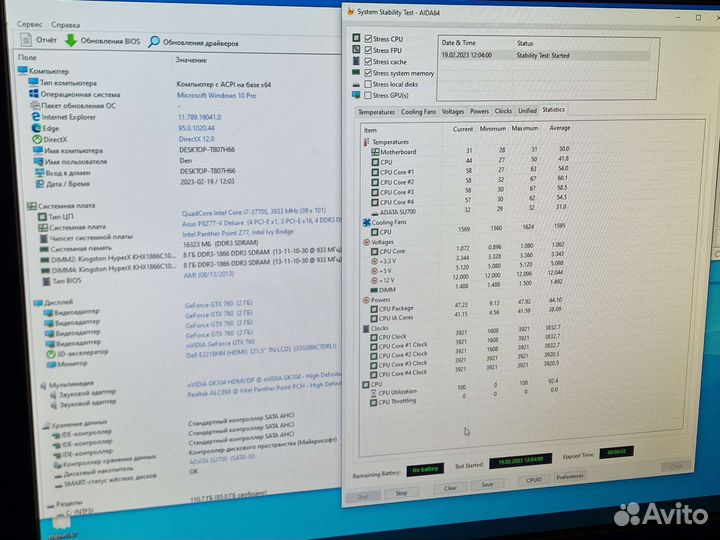Uncheck Stress cache
The image size is (720, 540).
(x=368, y=62)
